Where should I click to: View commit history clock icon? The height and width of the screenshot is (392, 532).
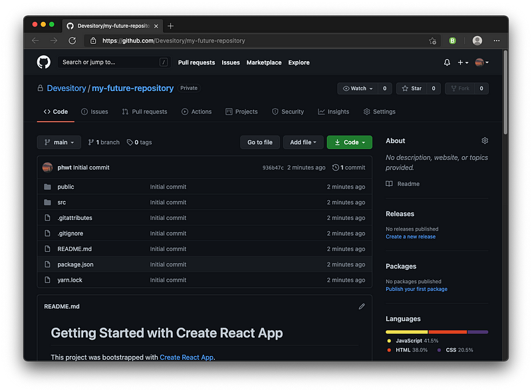[x=335, y=167]
